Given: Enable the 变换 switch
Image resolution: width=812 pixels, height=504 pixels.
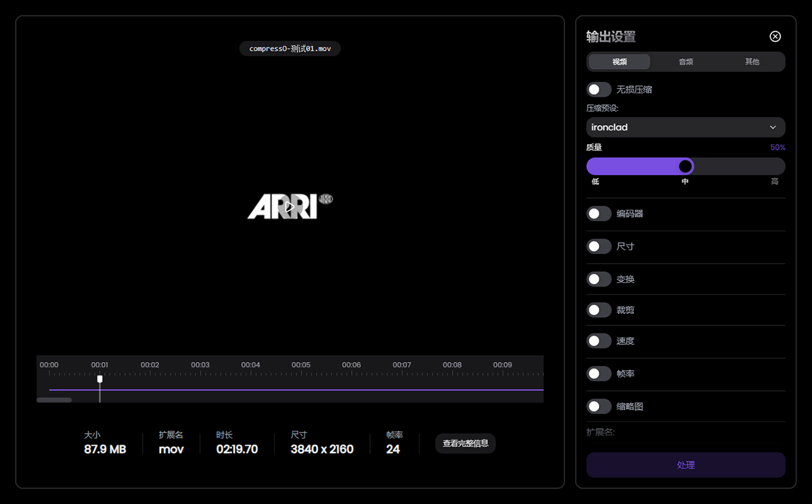Looking at the screenshot, I should [x=599, y=279].
